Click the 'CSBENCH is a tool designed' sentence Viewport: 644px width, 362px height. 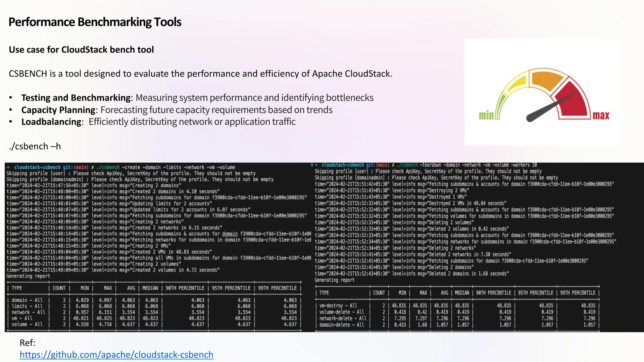pos(200,74)
